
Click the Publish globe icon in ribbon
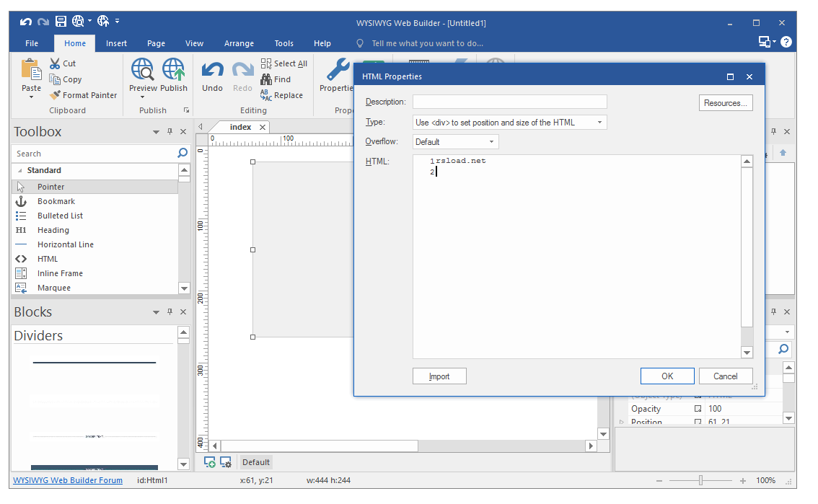point(173,69)
